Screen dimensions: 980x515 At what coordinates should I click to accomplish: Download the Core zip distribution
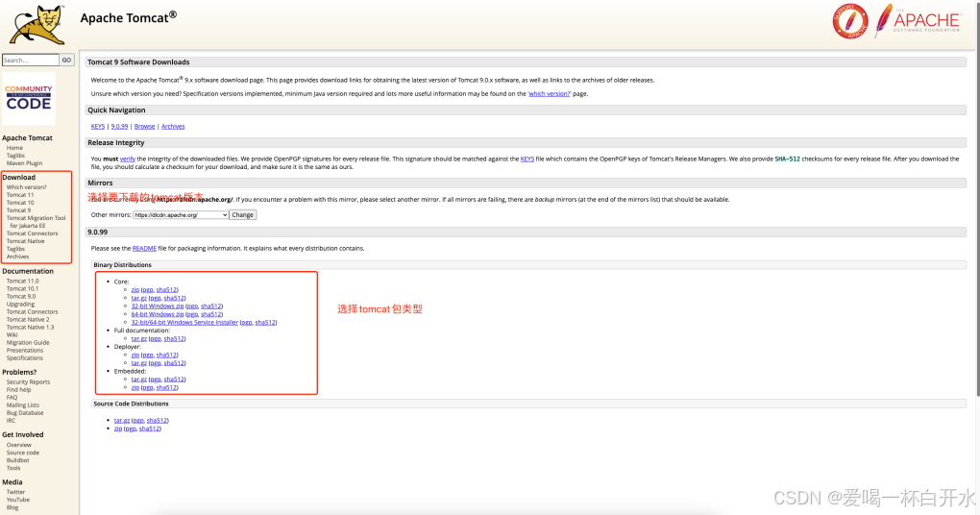[135, 290]
